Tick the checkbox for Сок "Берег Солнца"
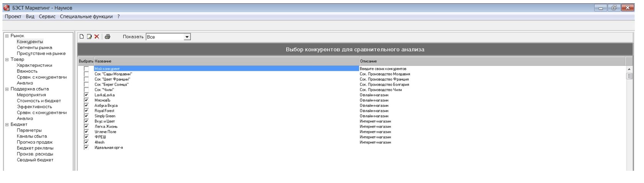The image size is (644, 183). coord(86,85)
